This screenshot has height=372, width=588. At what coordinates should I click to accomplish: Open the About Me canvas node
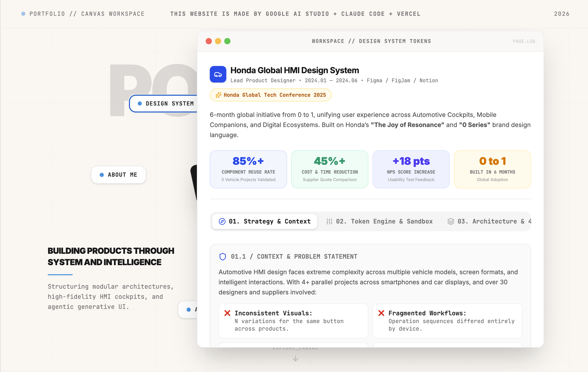[119, 175]
